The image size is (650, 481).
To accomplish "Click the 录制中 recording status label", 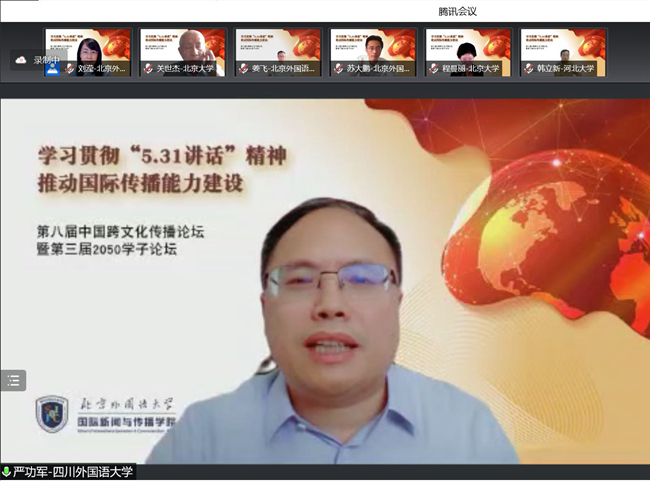I will click(x=46, y=60).
